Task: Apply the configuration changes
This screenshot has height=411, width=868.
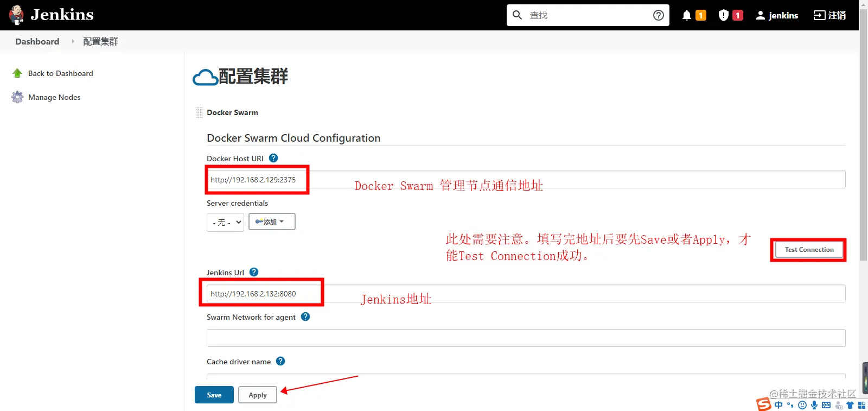Action: click(x=258, y=395)
